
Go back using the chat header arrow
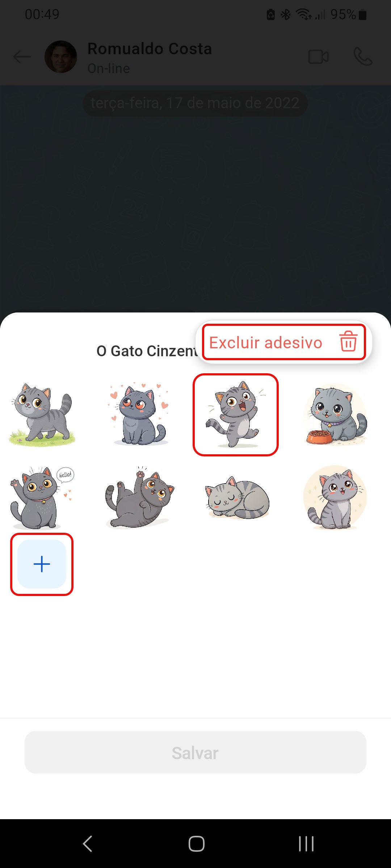[22, 57]
